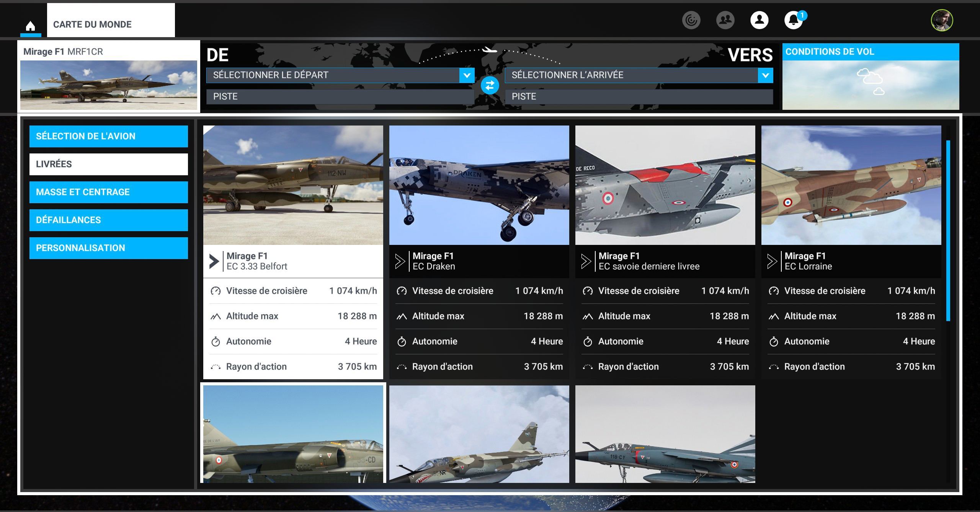Open the user profile icon
Image resolution: width=980 pixels, height=512 pixels.
[x=759, y=20]
